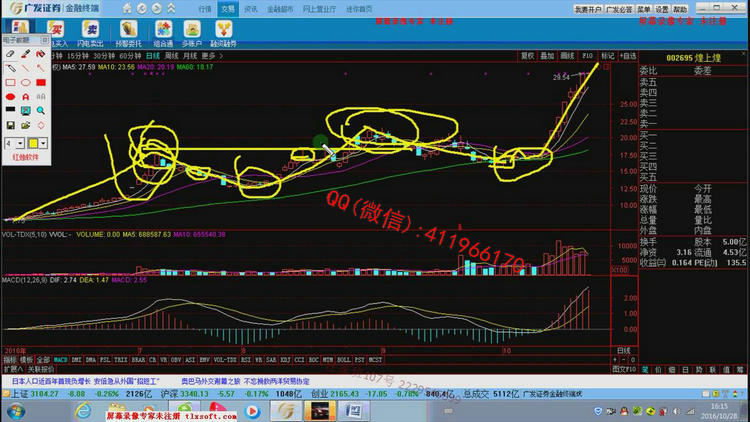Image resolution: width=750 pixels, height=422 pixels.
Task: Select the hollow ellipse tool
Action: pos(25,82)
